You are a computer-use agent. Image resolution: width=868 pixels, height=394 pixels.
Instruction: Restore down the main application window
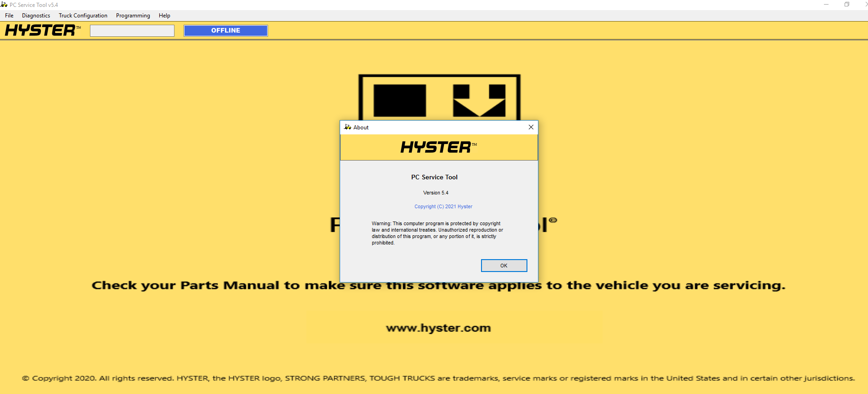(x=846, y=5)
